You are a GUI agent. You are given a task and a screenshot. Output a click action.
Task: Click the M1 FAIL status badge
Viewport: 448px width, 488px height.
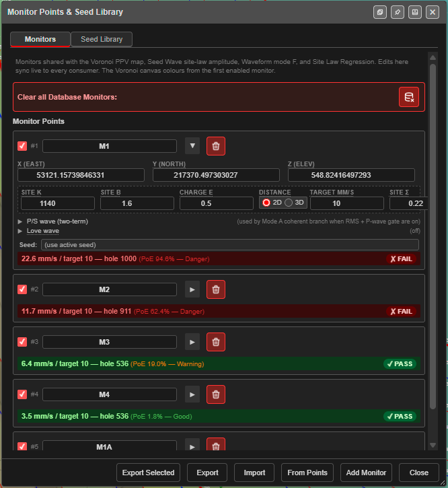coord(402,259)
